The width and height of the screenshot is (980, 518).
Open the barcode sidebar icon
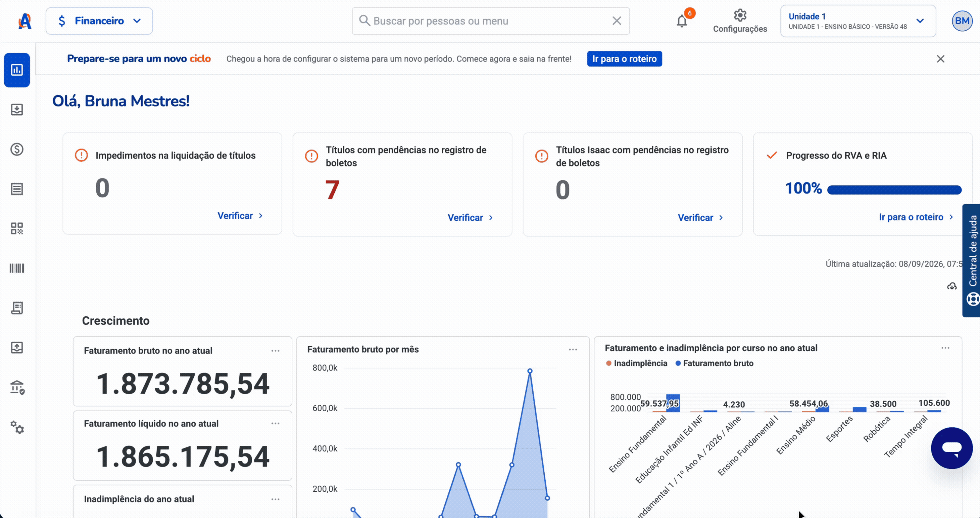[17, 268]
